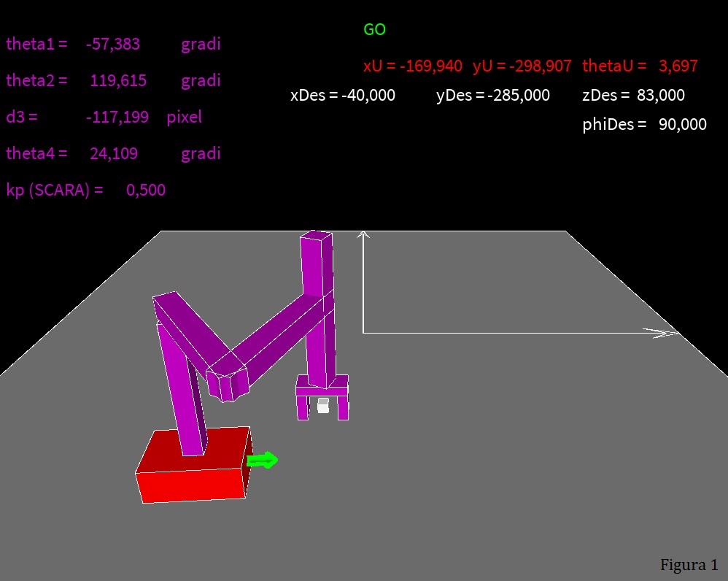This screenshot has width=728, height=581.
Task: Click the horizontal axis arrowhead at right
Action: pos(662,334)
